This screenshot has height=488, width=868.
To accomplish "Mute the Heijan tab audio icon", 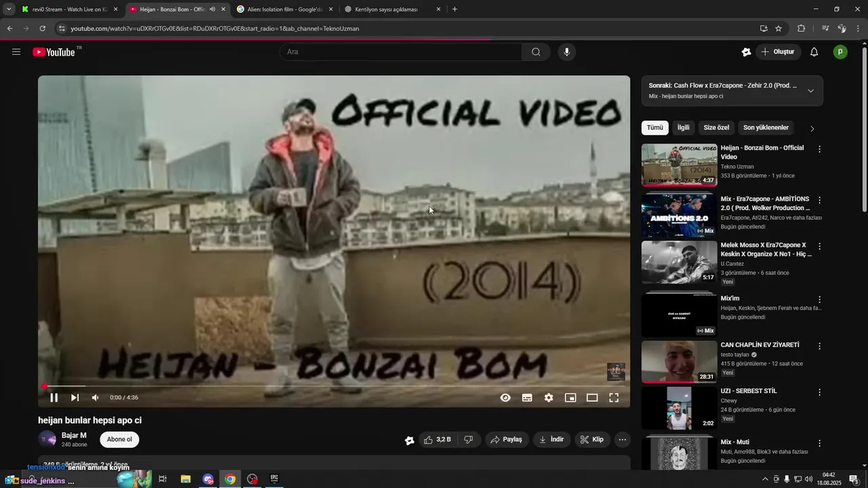I will click(212, 9).
